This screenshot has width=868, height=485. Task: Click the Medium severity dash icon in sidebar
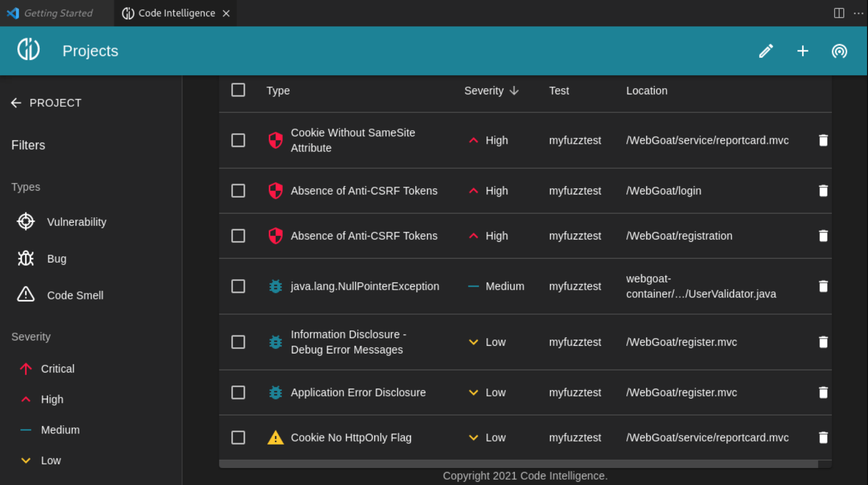click(x=26, y=430)
